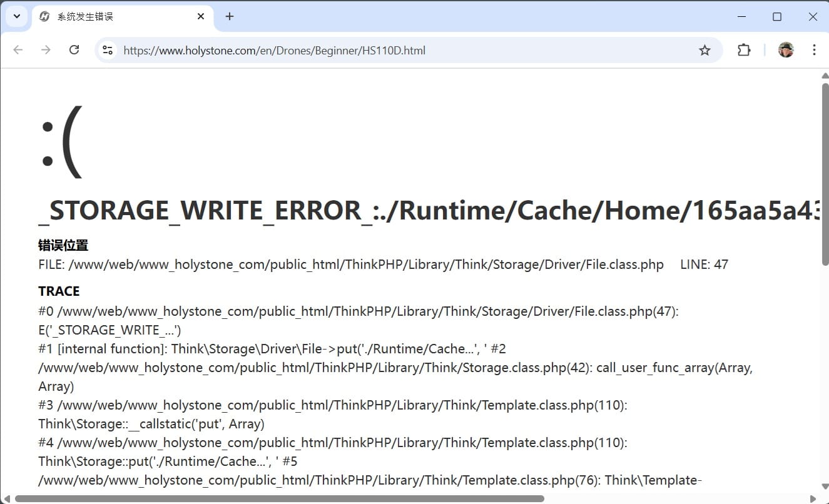Click the TRACE heading
The height and width of the screenshot is (504, 829).
(59, 291)
